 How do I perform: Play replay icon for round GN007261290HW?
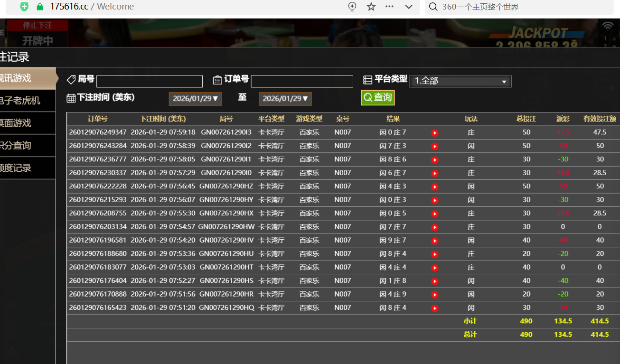tap(434, 227)
